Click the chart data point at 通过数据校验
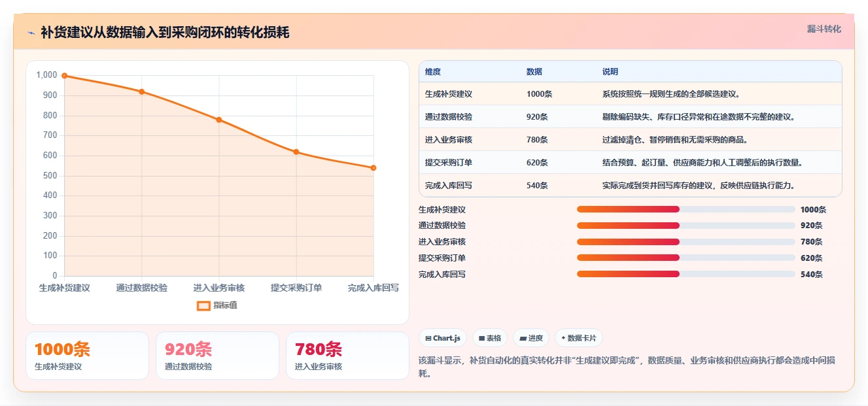 [x=141, y=92]
